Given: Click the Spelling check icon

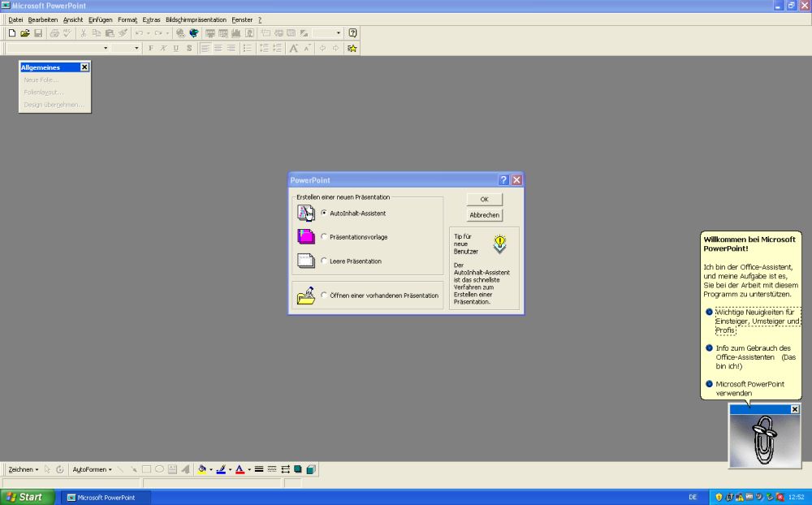Looking at the screenshot, I should click(67, 33).
